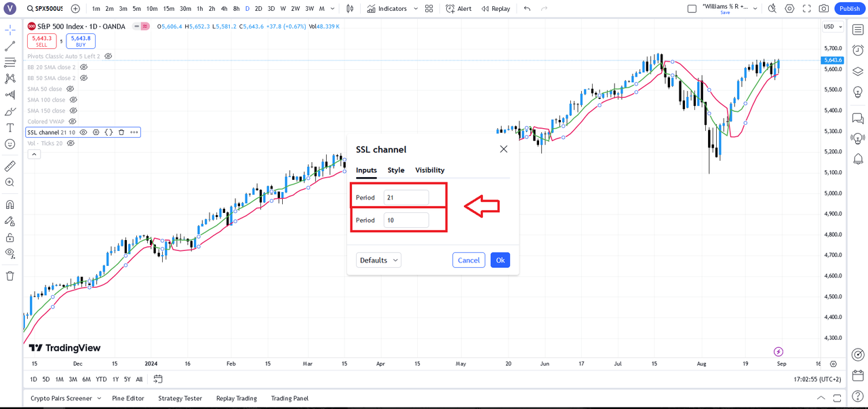Lock all drawing tools
Image resolution: width=868 pixels, height=409 pixels.
coord(10,237)
